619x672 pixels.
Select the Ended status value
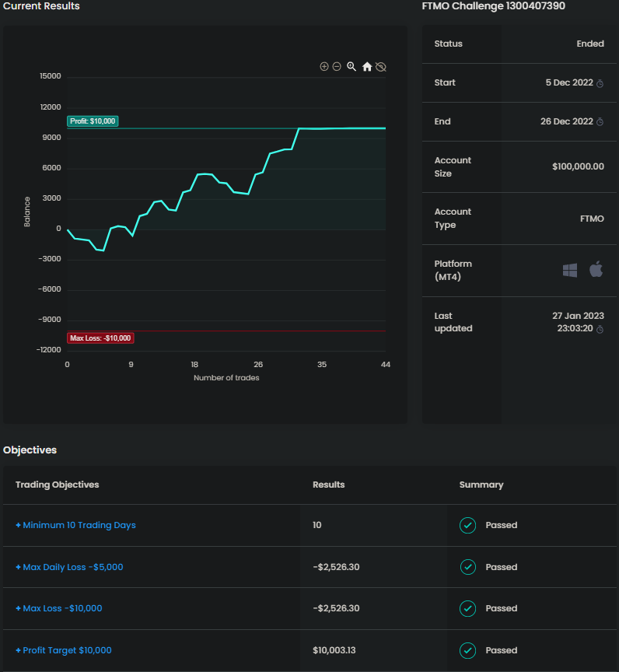click(590, 44)
